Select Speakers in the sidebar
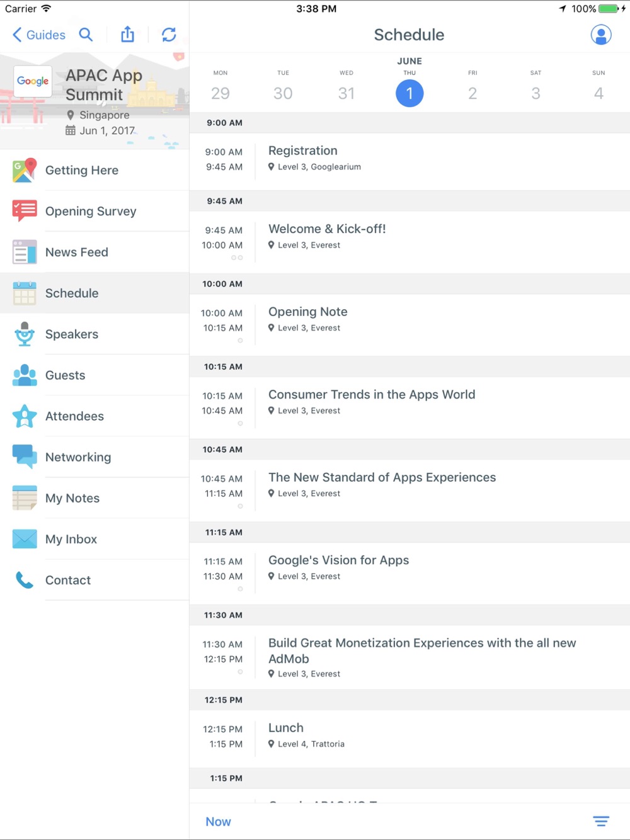 click(94, 334)
